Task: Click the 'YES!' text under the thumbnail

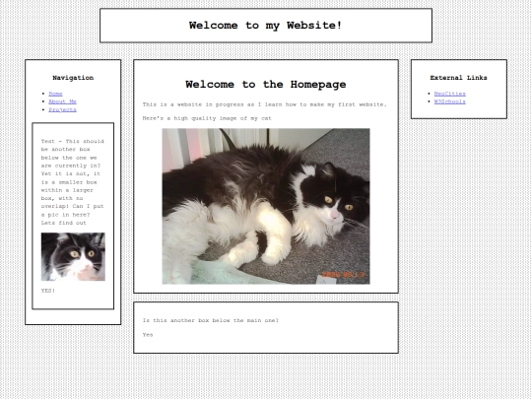Action: tap(48, 291)
